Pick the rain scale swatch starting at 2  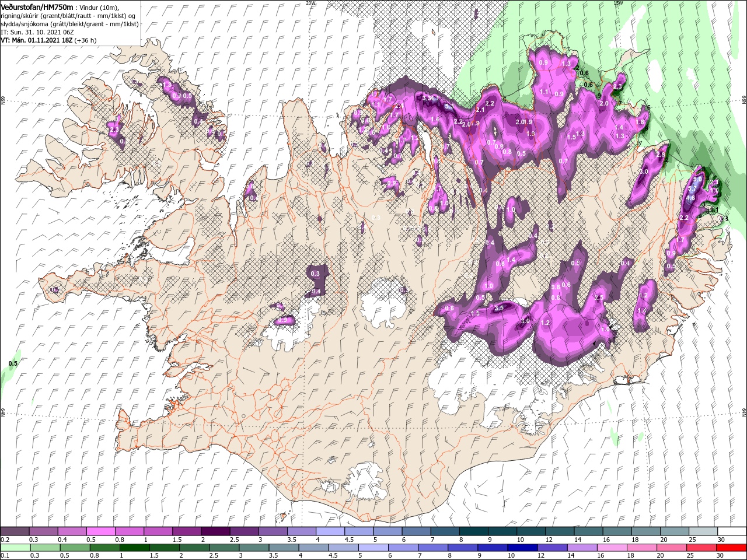(x=194, y=548)
